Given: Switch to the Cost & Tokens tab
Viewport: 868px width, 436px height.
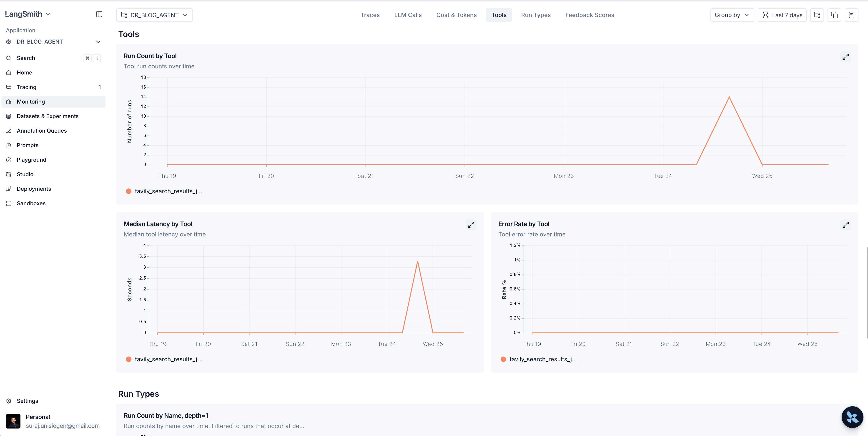Looking at the screenshot, I should (456, 15).
